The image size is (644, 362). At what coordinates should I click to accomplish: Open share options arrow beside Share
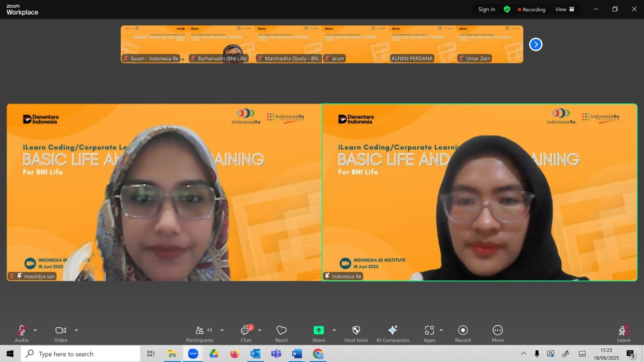pyautogui.click(x=334, y=330)
